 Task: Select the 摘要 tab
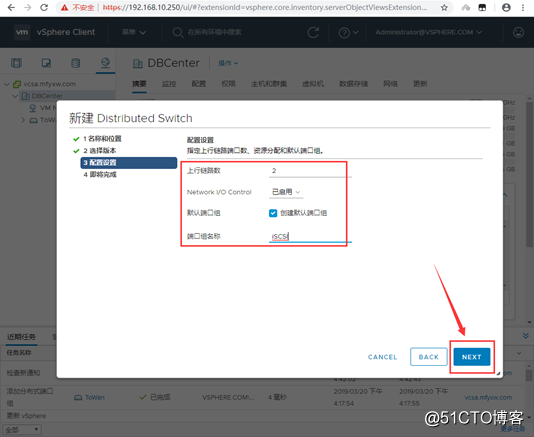click(139, 84)
